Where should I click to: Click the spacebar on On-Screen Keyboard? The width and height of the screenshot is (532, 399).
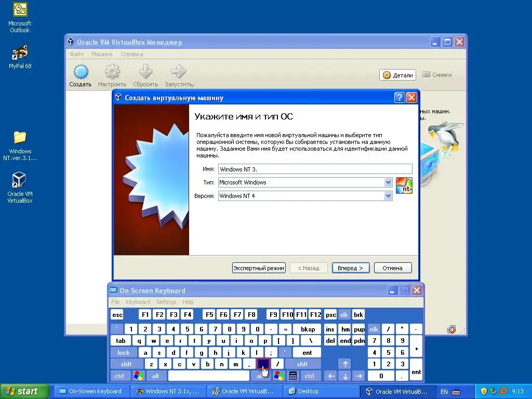(209, 376)
